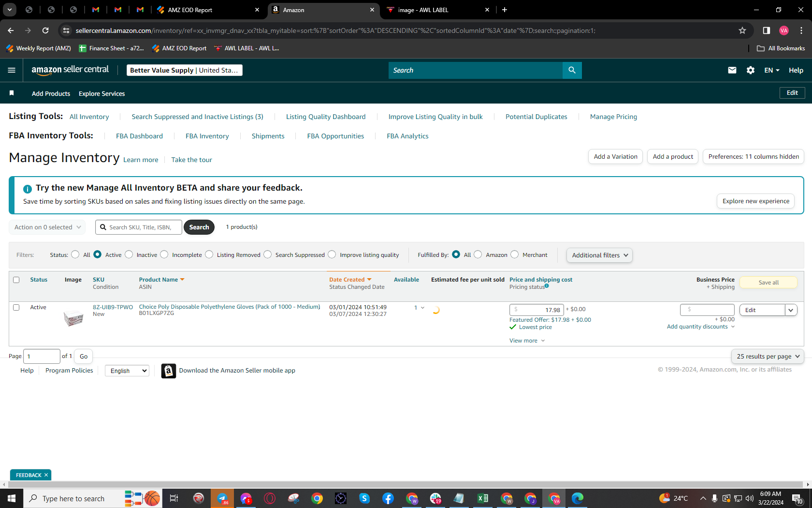Click the page number input field
Screen dimensions: 812x508
click(42, 356)
